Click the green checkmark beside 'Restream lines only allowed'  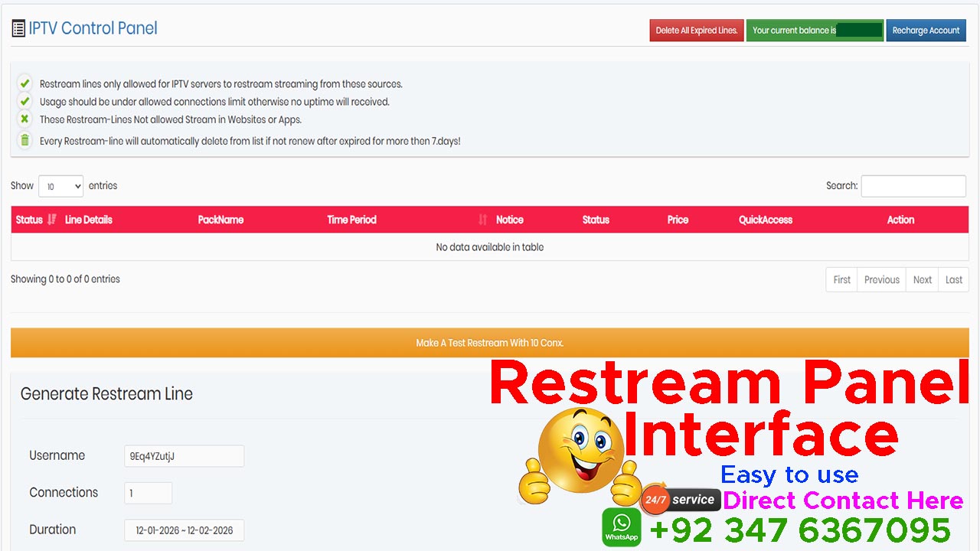pos(24,83)
